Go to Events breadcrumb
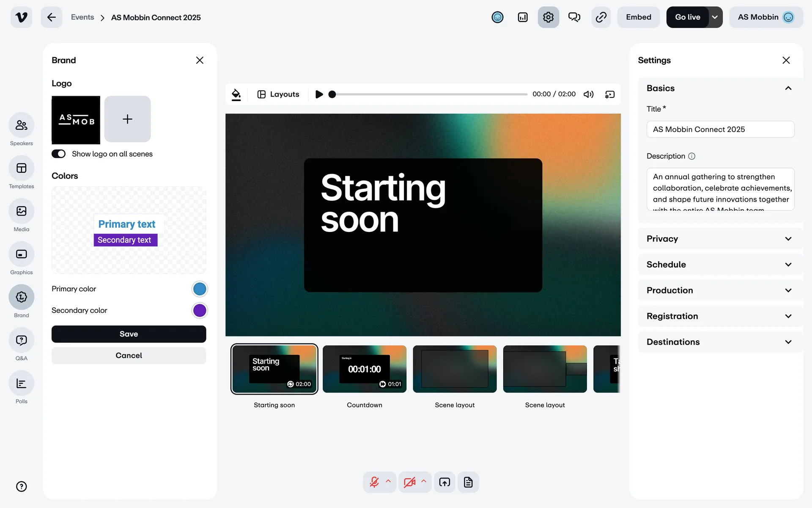 tap(82, 17)
